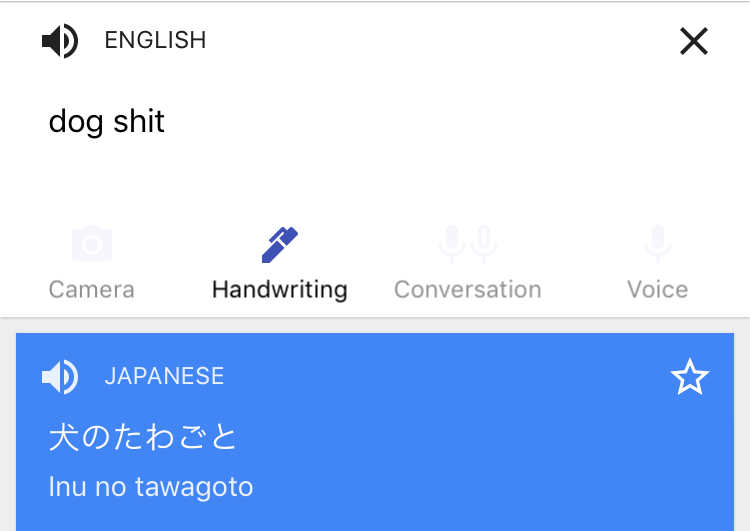Play Japanese translation audio speaker icon

[x=60, y=377]
